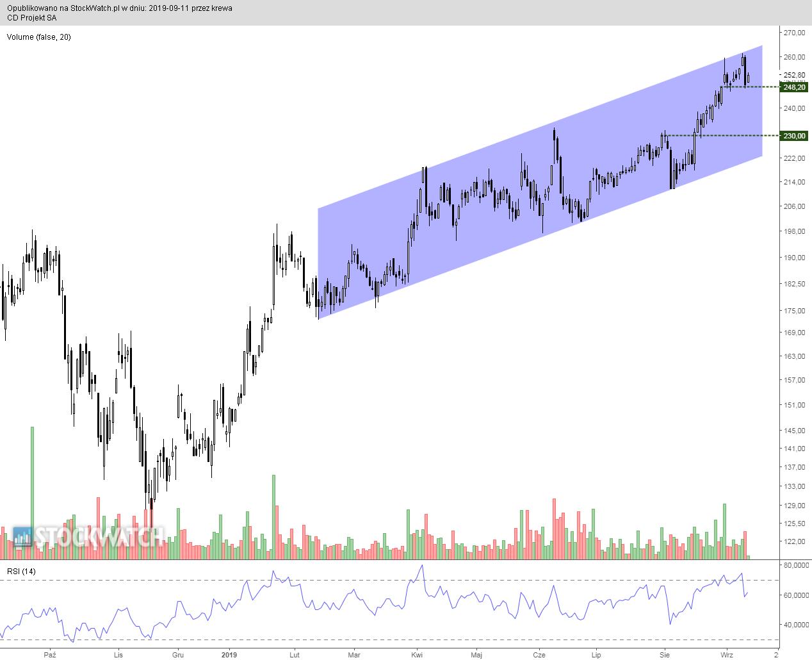Click the Lis month label on time axis

pos(117,654)
